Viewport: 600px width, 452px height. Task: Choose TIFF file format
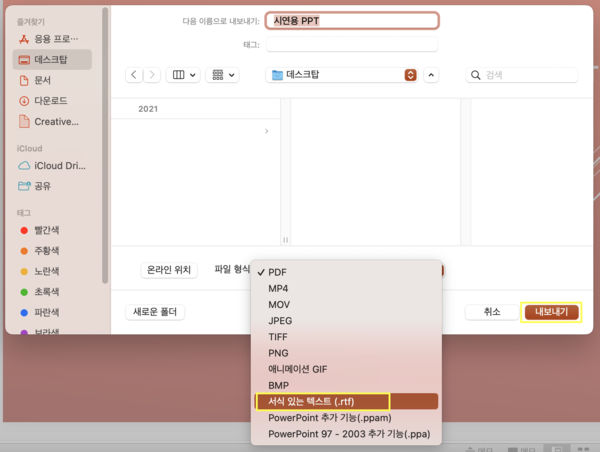click(x=346, y=337)
